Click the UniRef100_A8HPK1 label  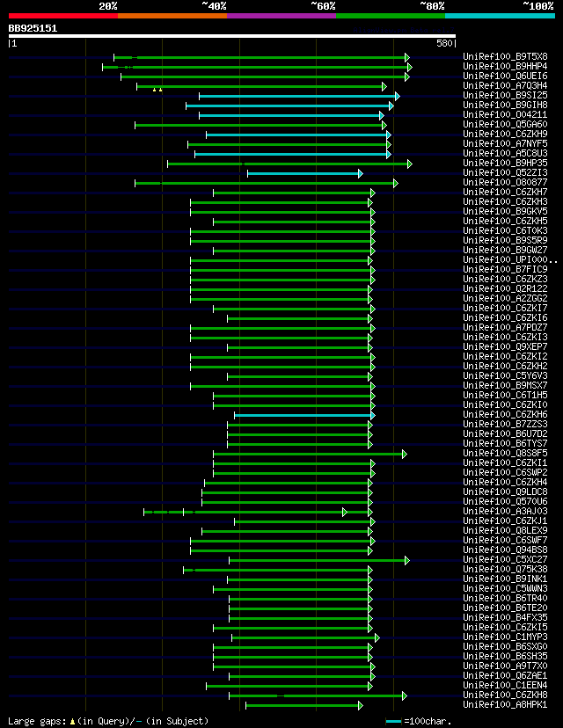click(505, 705)
